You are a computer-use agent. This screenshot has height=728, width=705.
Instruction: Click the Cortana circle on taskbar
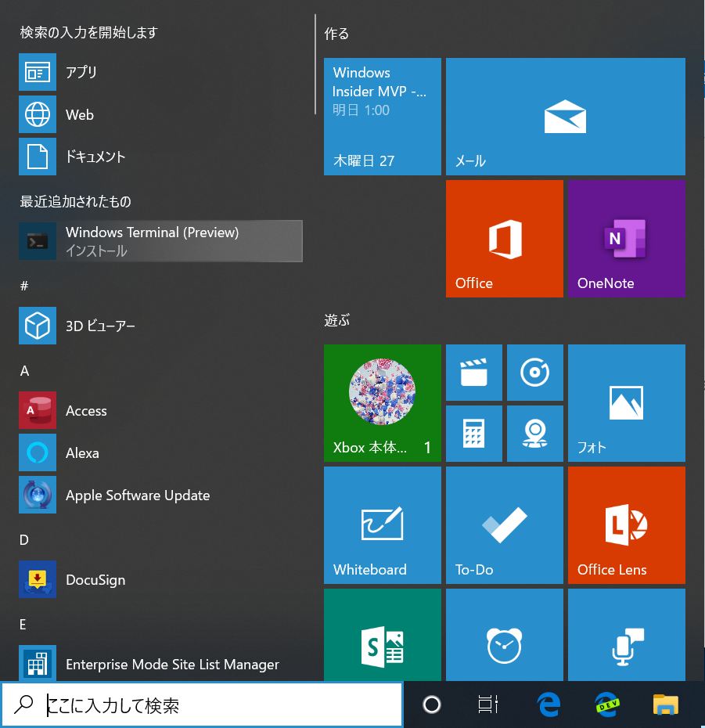[x=432, y=705]
